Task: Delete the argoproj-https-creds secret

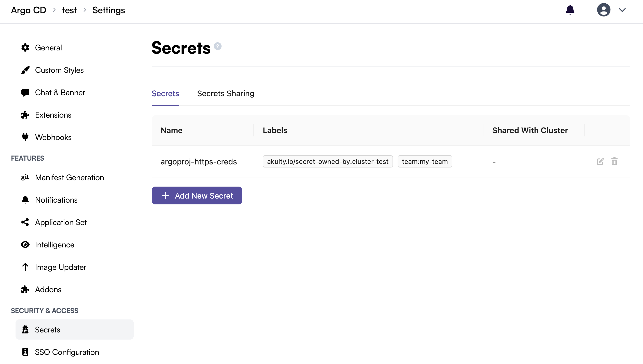Action: click(615, 161)
